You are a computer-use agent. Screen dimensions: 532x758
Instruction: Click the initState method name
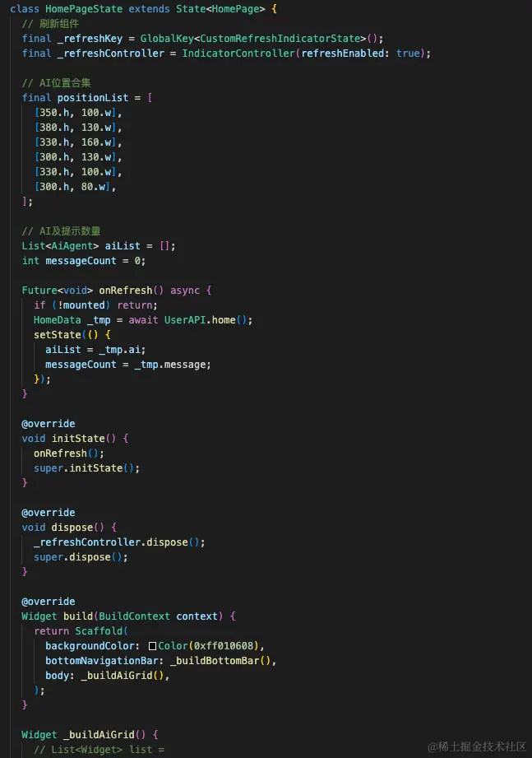pos(78,439)
